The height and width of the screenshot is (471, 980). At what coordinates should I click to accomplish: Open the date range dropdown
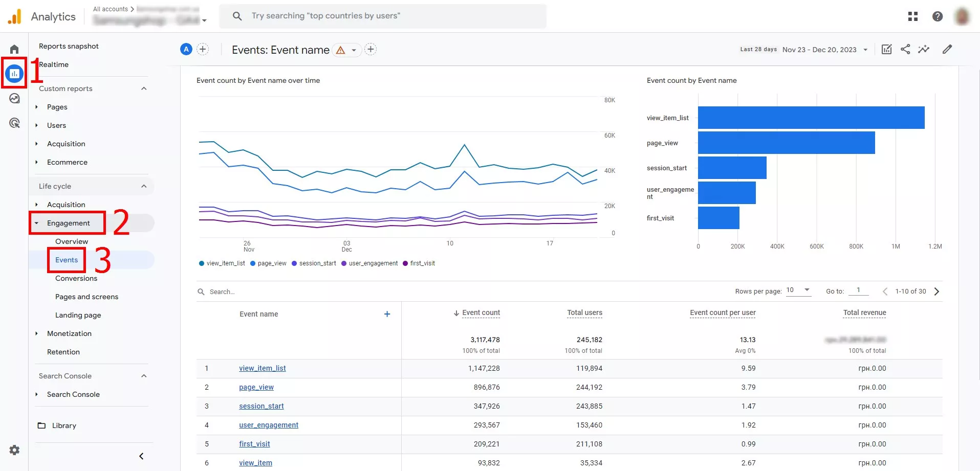824,50
